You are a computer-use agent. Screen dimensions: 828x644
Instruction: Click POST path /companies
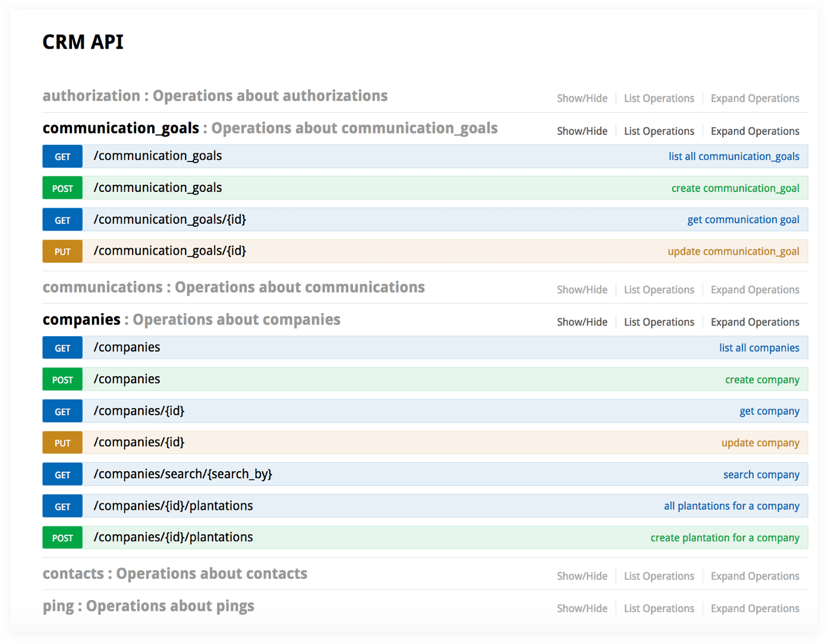127,379
